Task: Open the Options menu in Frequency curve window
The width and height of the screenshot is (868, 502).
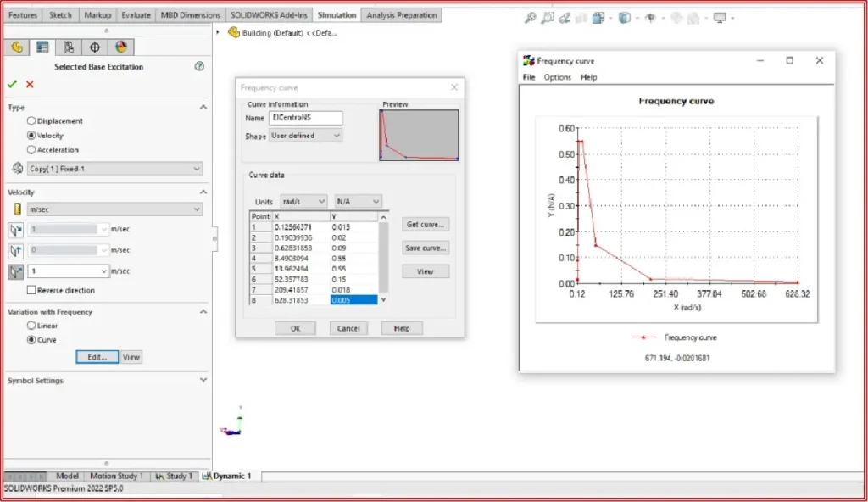Action: (x=555, y=77)
